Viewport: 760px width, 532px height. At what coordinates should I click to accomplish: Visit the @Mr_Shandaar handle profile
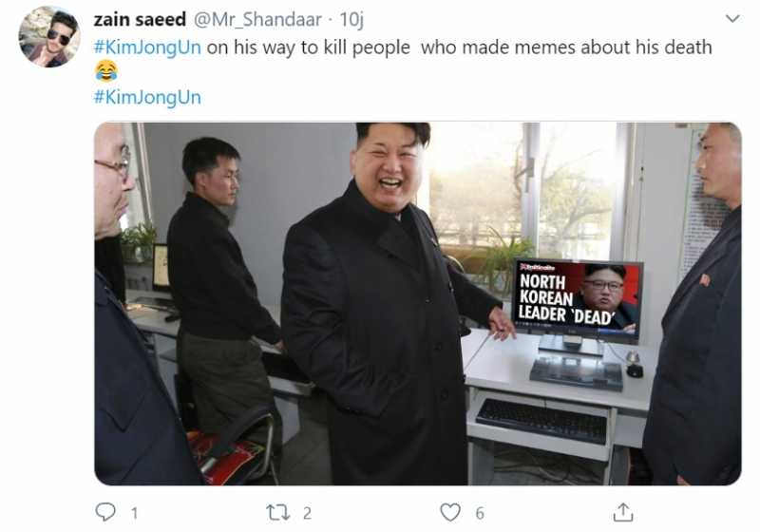(x=257, y=20)
